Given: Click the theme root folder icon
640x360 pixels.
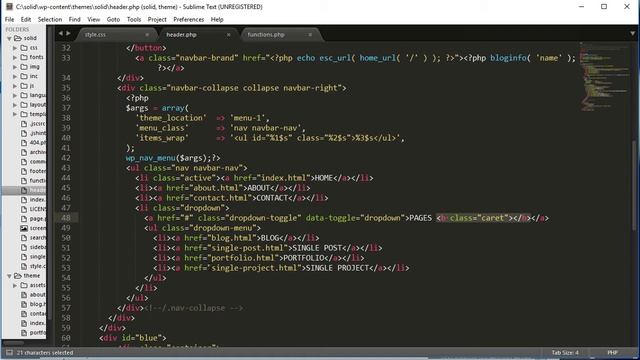Looking at the screenshot, I should tap(18, 276).
